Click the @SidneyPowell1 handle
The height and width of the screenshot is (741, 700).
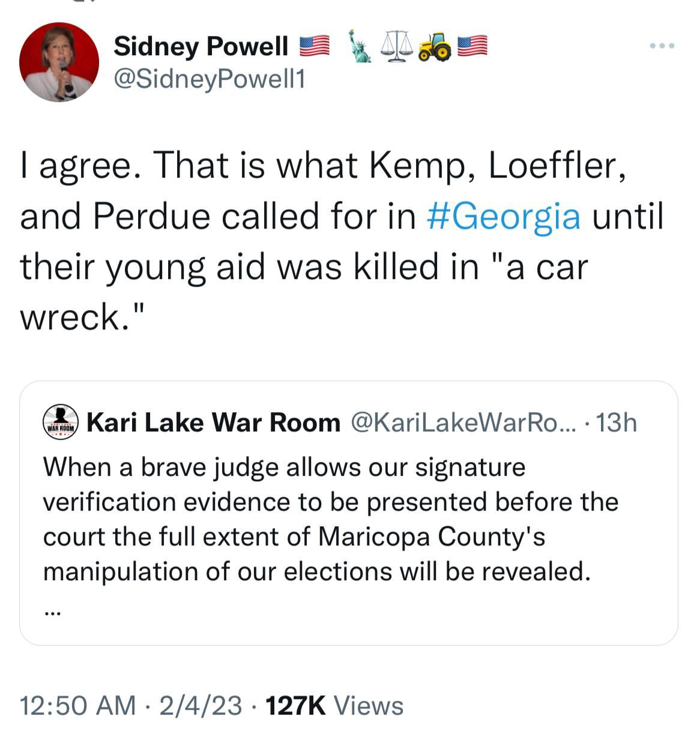click(x=209, y=79)
